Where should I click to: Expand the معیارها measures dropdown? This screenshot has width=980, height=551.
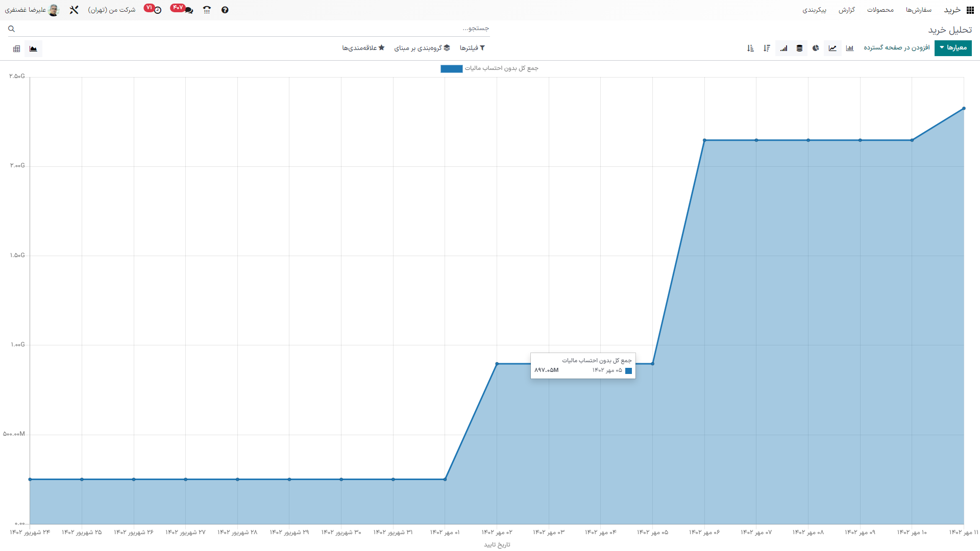953,48
